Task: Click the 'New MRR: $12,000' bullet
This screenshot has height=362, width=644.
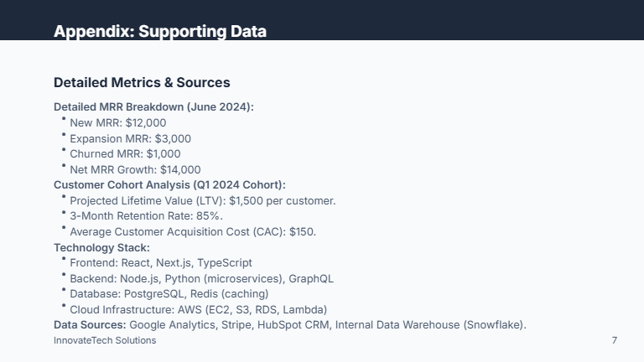Action: pos(117,122)
